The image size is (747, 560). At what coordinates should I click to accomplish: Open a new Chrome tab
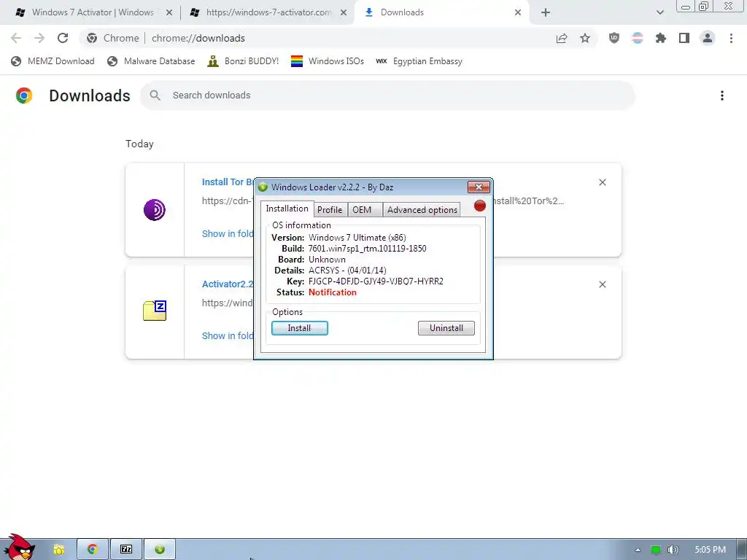(546, 13)
